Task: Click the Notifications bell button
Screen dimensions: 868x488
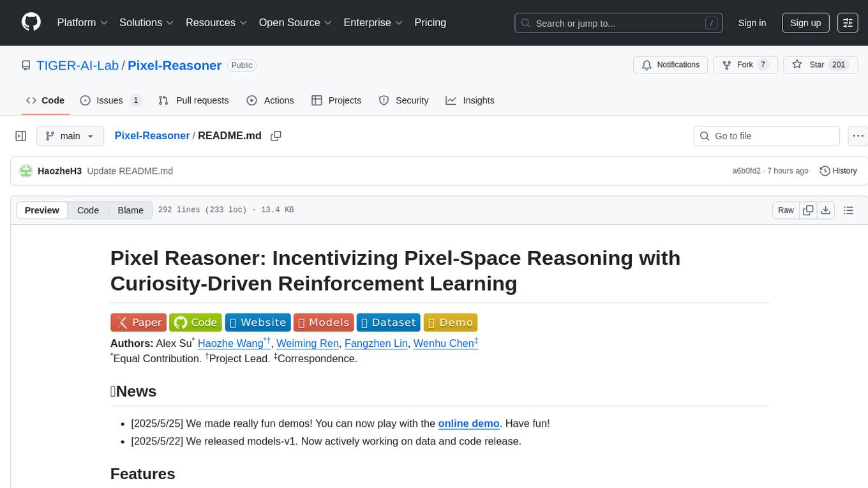Action: click(671, 65)
